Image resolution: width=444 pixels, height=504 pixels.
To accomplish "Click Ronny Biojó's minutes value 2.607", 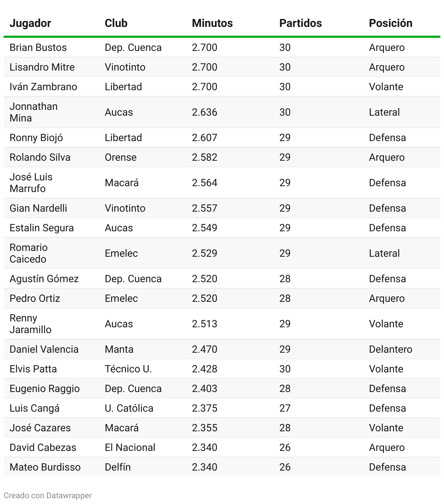I will click(x=205, y=138).
